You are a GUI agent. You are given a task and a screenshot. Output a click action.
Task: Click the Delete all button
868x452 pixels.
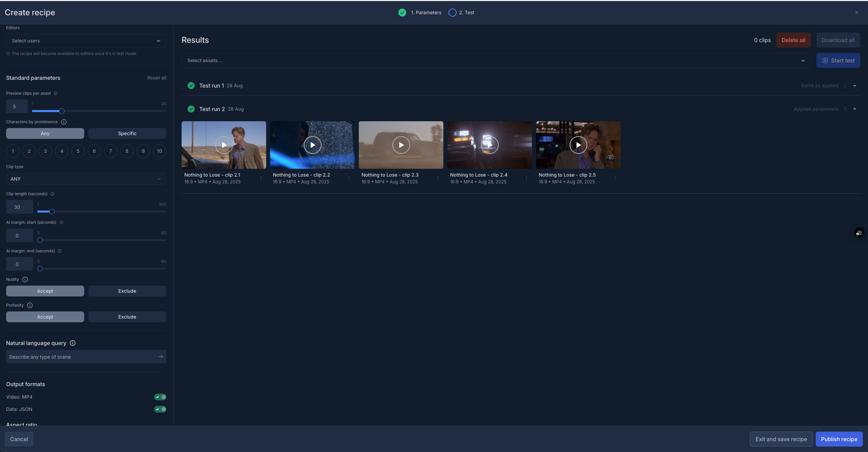793,40
